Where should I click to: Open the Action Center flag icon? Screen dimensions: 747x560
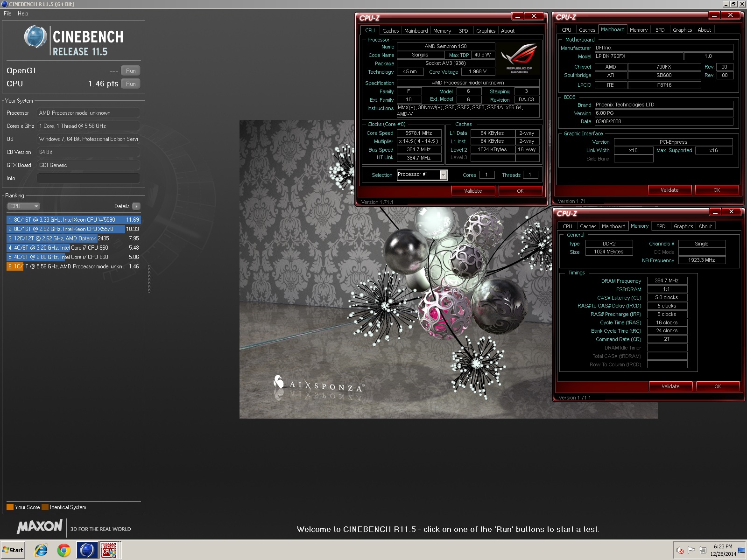coord(691,551)
